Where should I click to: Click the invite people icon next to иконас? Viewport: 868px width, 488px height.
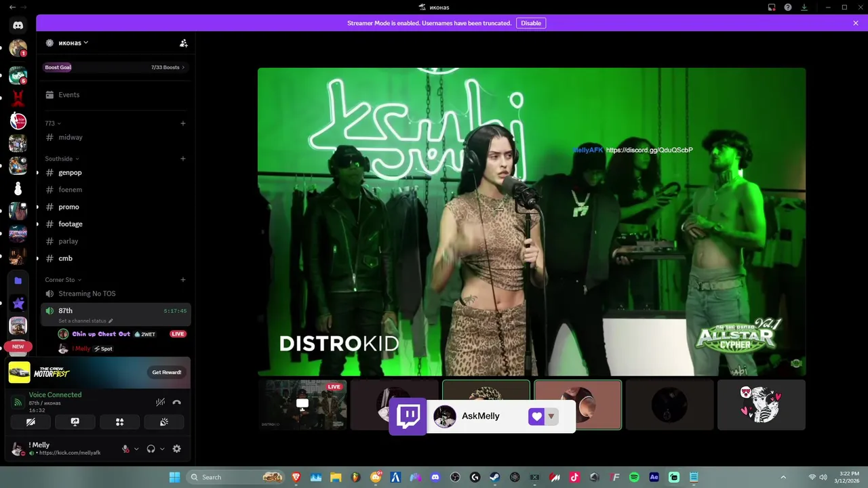pyautogui.click(x=183, y=43)
